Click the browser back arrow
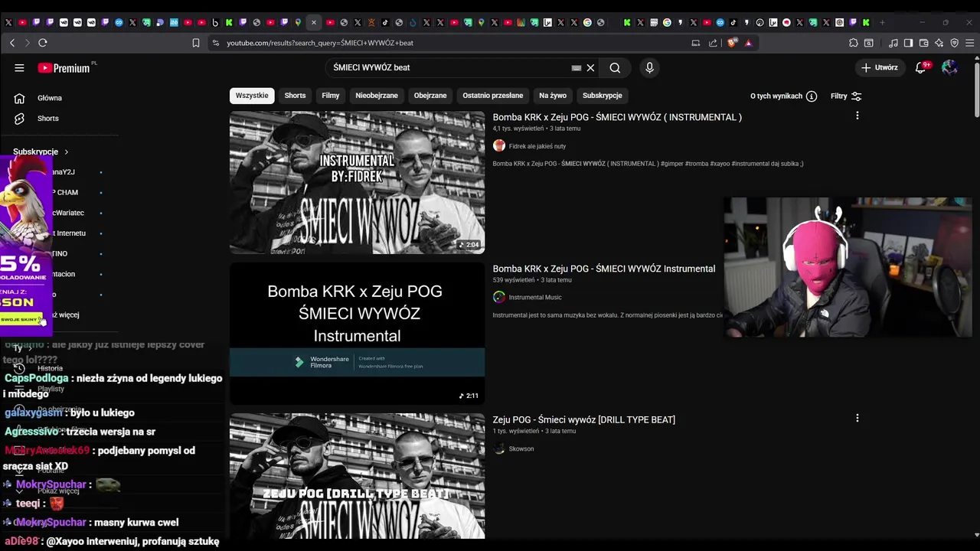The width and height of the screenshot is (980, 551). click(x=12, y=43)
